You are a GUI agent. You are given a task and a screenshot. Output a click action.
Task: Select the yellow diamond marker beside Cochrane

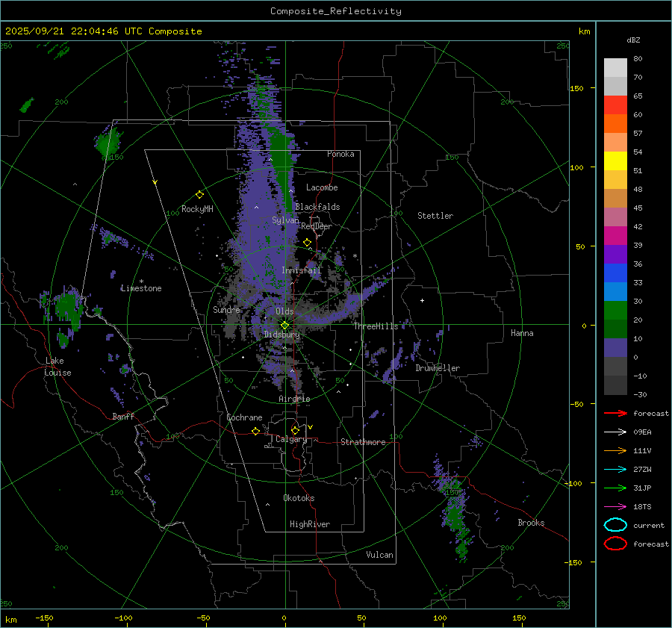point(255,431)
